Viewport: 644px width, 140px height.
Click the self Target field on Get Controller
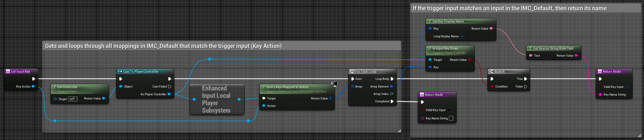click(x=73, y=99)
